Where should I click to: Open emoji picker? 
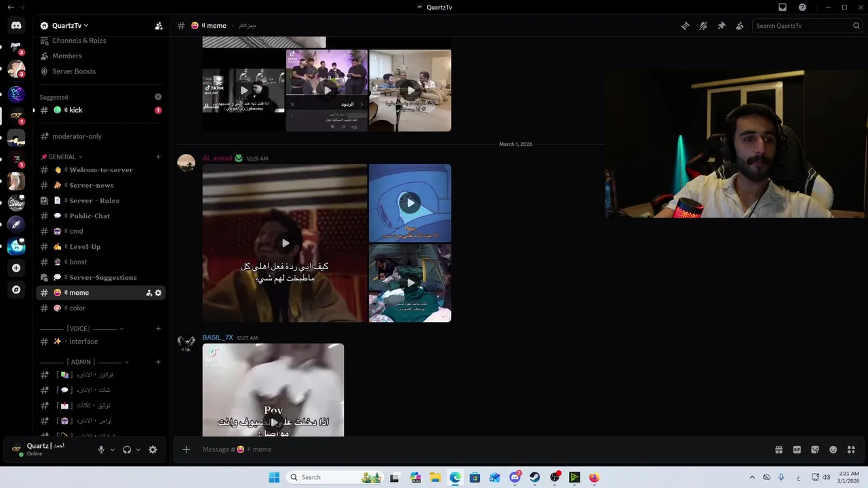coord(833,449)
